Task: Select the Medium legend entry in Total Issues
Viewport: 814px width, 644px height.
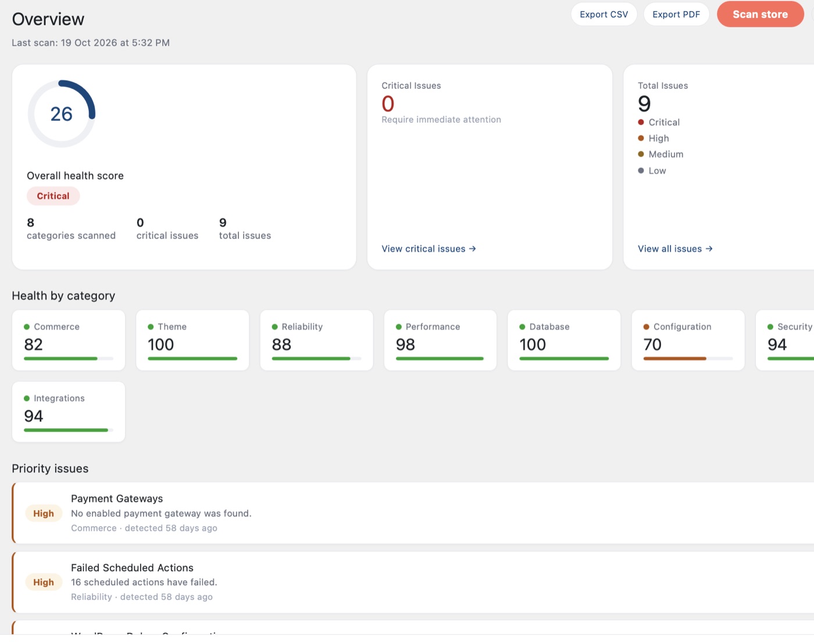Action: coord(661,154)
